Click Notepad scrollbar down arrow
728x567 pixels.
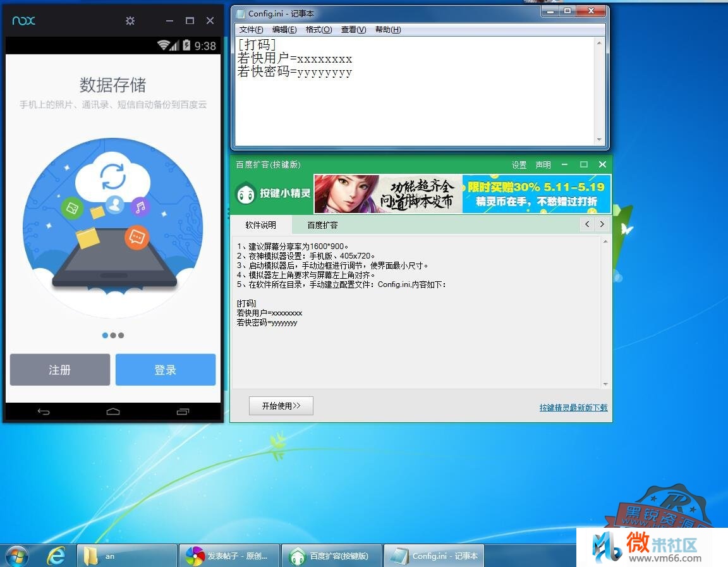[599, 139]
